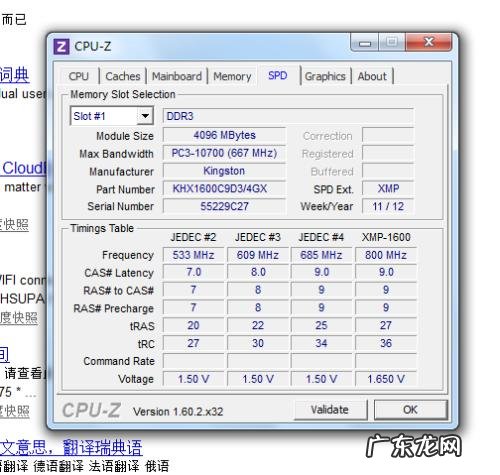Click the JEDEC #4 tRC value 34
Image resolution: width=500 pixels, height=475 pixels.
(321, 343)
